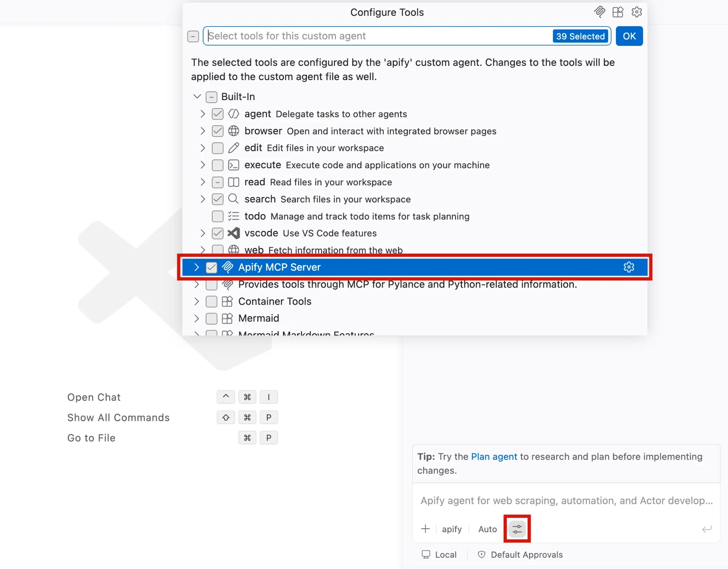
Task: Toggle the Built-In group checkbox
Action: (x=211, y=97)
